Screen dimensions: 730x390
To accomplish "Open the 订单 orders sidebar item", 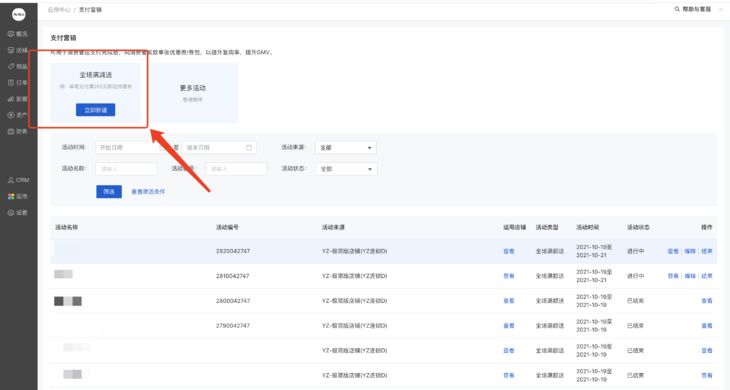I will click(18, 83).
